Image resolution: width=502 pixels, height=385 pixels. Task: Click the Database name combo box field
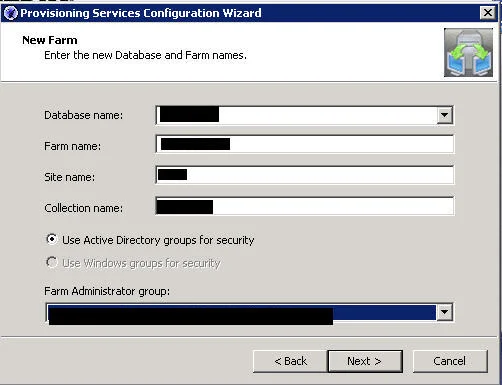304,115
